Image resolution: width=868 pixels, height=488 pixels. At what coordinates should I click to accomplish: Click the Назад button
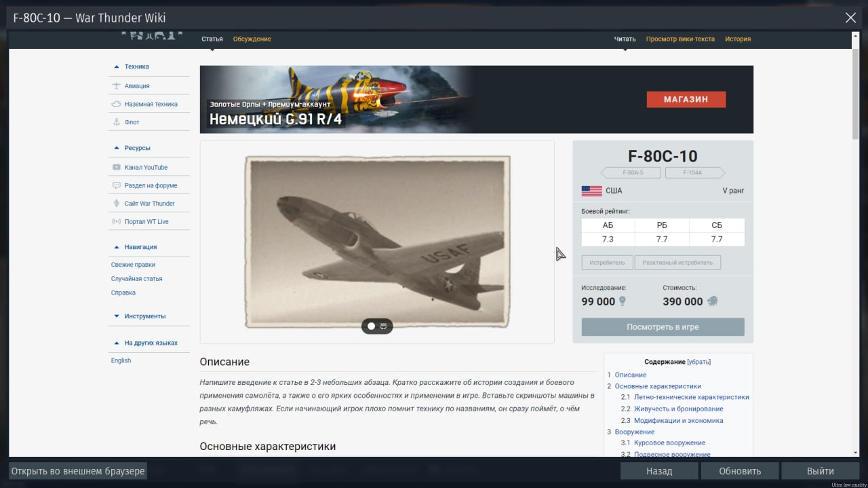pyautogui.click(x=659, y=471)
